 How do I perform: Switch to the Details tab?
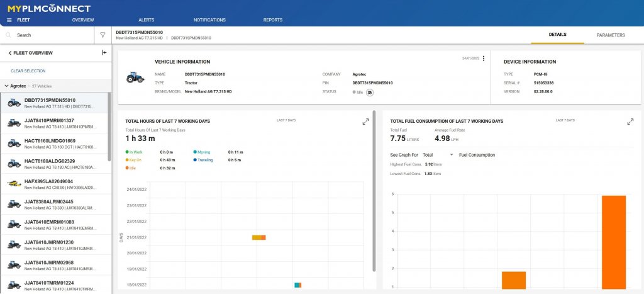tap(557, 35)
